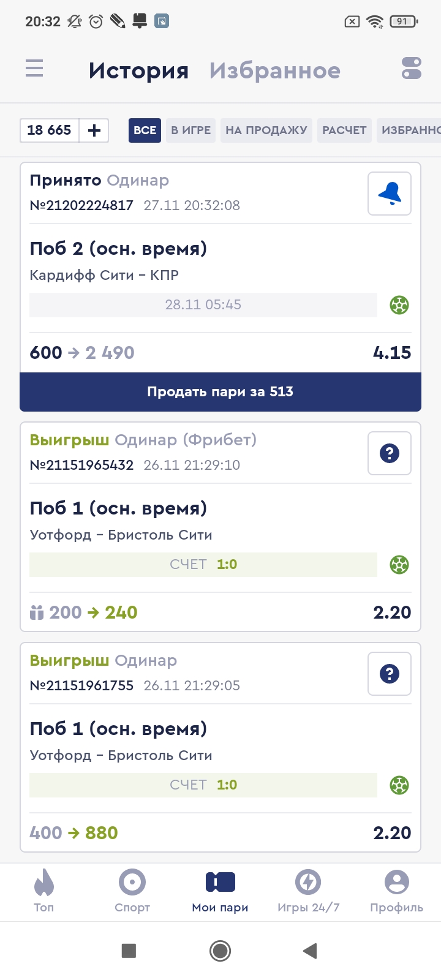Viewport: 441px width, 980px height.
Task: Switch to Избранное tab in header
Action: pyautogui.click(x=275, y=71)
